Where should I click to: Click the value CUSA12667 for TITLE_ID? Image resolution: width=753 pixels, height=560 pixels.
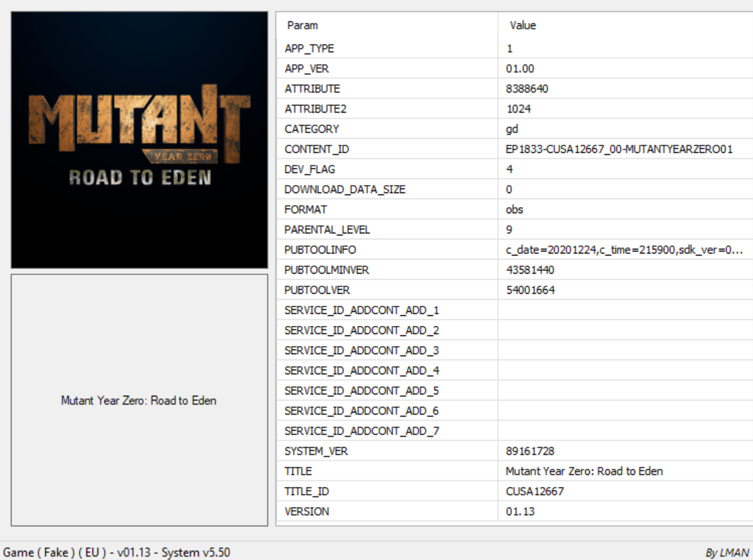[535, 492]
